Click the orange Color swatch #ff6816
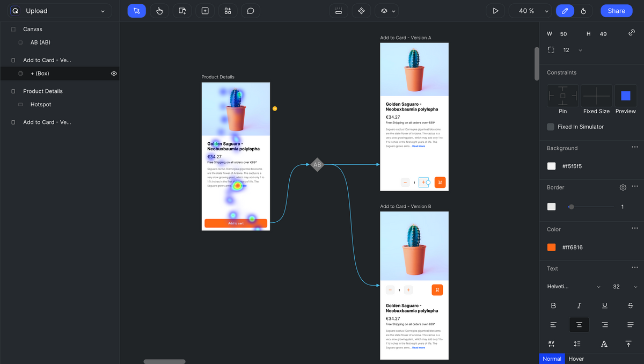 pyautogui.click(x=551, y=247)
